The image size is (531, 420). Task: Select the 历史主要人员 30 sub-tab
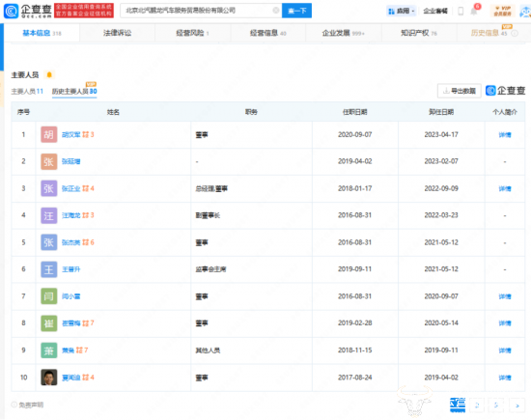[x=74, y=91]
